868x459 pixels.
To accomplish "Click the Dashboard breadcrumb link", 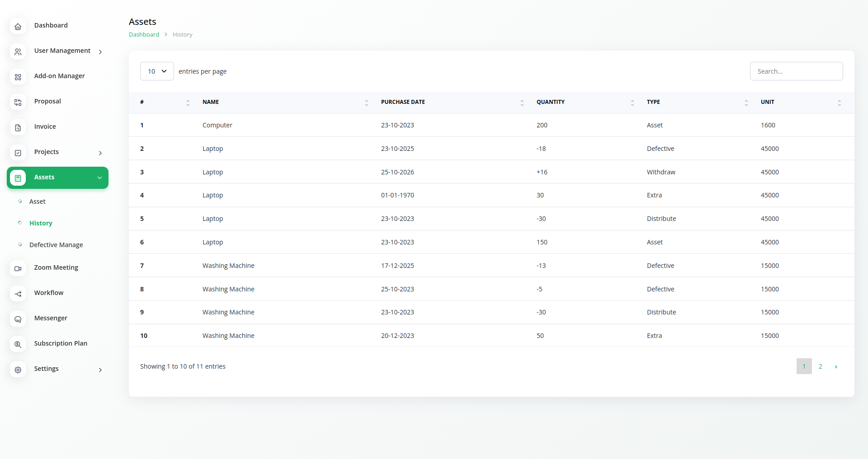I will pyautogui.click(x=144, y=35).
